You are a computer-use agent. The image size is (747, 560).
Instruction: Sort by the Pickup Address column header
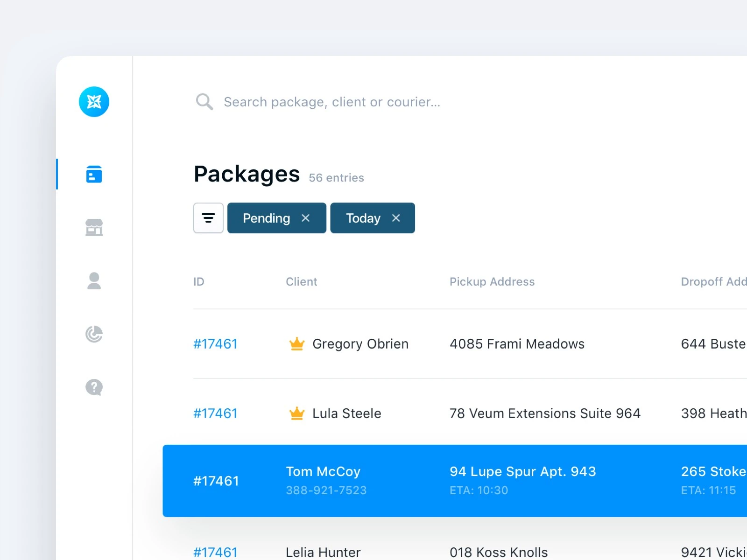tap(492, 282)
